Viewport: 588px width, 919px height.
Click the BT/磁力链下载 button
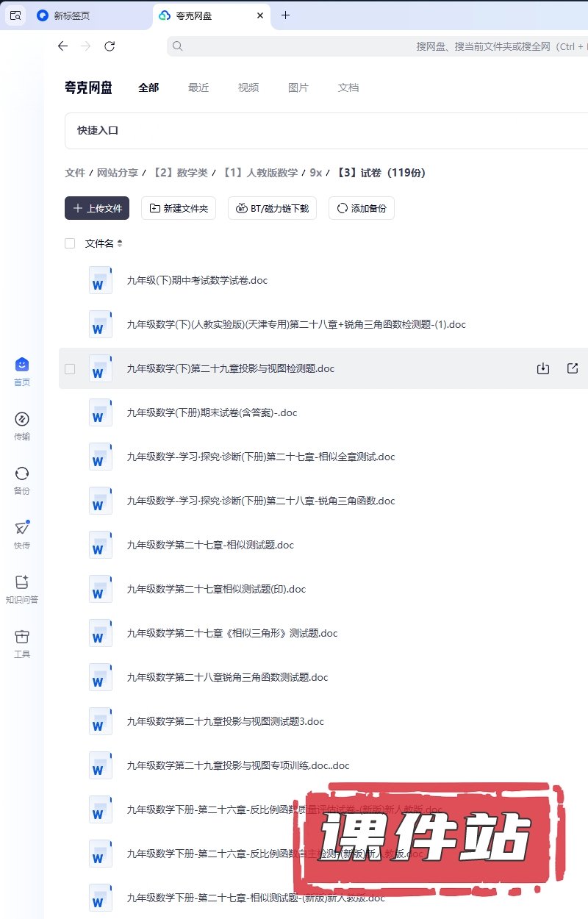(x=273, y=208)
